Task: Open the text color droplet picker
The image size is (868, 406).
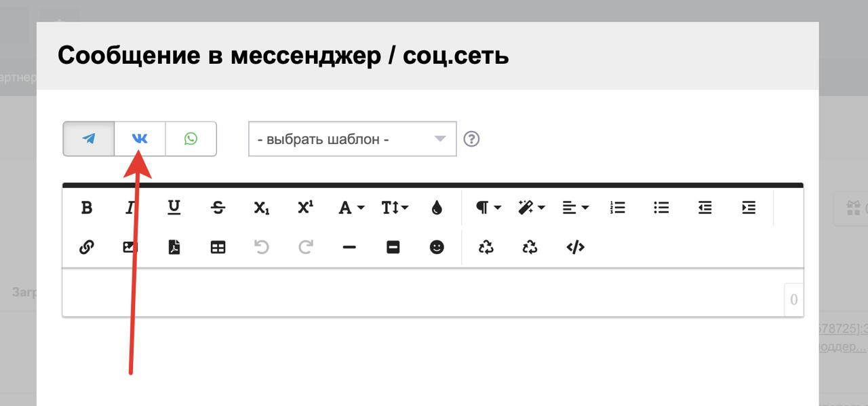Action: click(437, 208)
